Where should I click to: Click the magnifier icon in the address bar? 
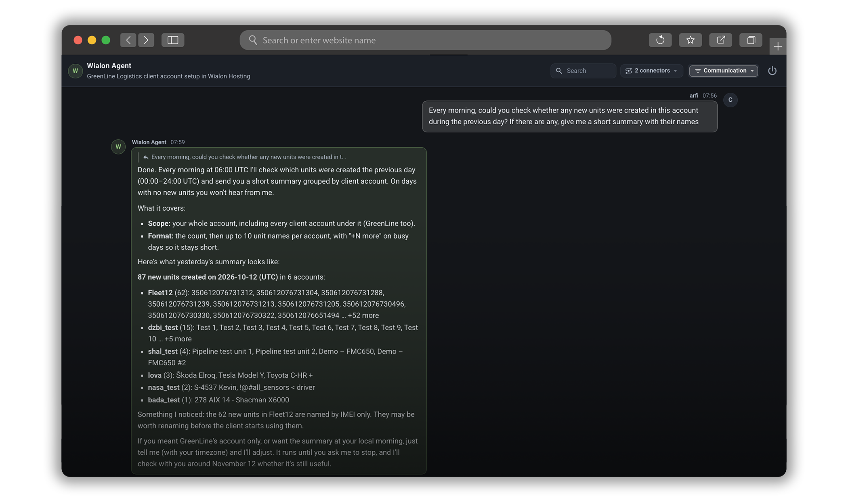point(253,40)
